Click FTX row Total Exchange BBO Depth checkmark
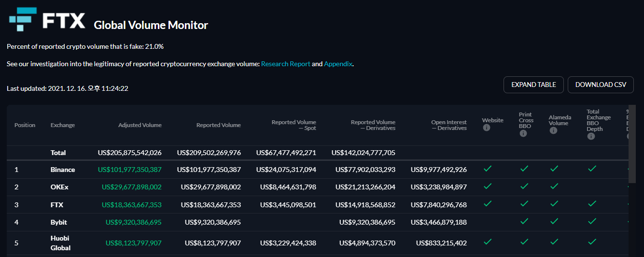 (x=592, y=204)
